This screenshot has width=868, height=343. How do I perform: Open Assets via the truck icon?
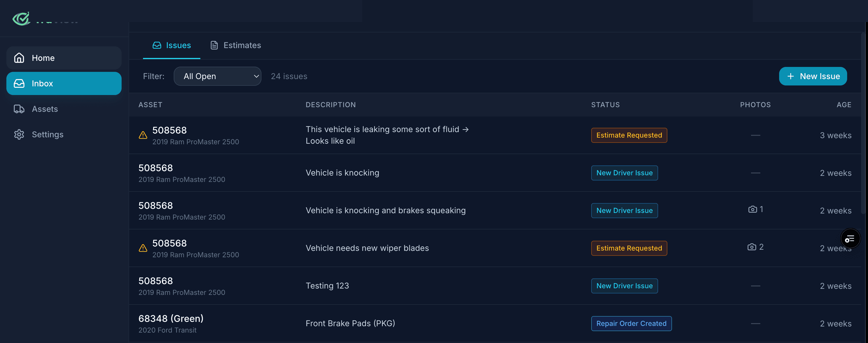click(x=19, y=109)
